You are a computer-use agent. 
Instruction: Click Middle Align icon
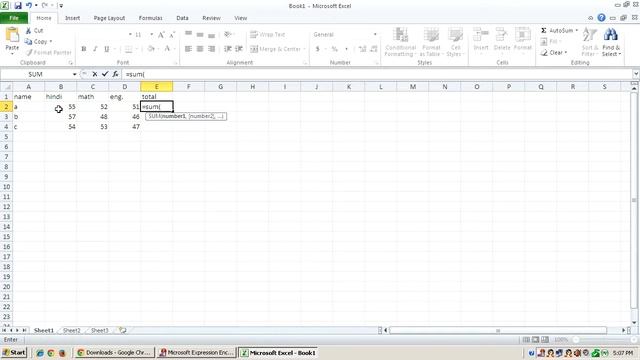200,35
